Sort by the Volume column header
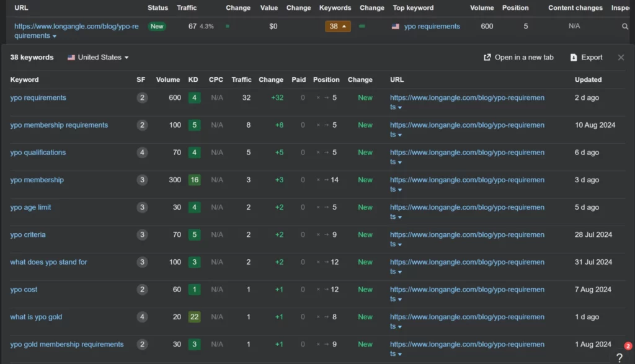 [167, 79]
